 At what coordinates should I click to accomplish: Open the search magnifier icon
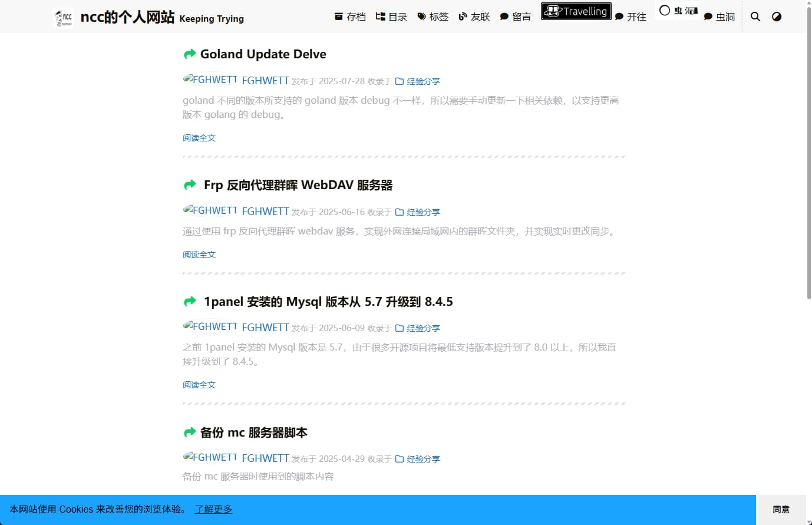(755, 16)
